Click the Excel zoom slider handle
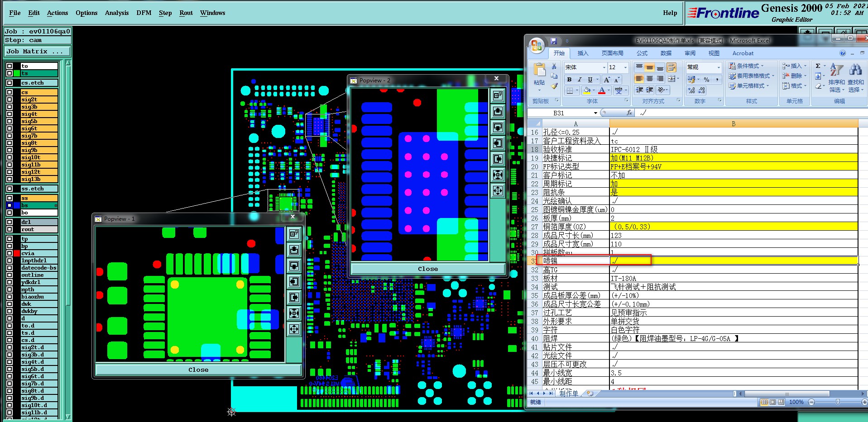868x422 pixels. pos(838,402)
